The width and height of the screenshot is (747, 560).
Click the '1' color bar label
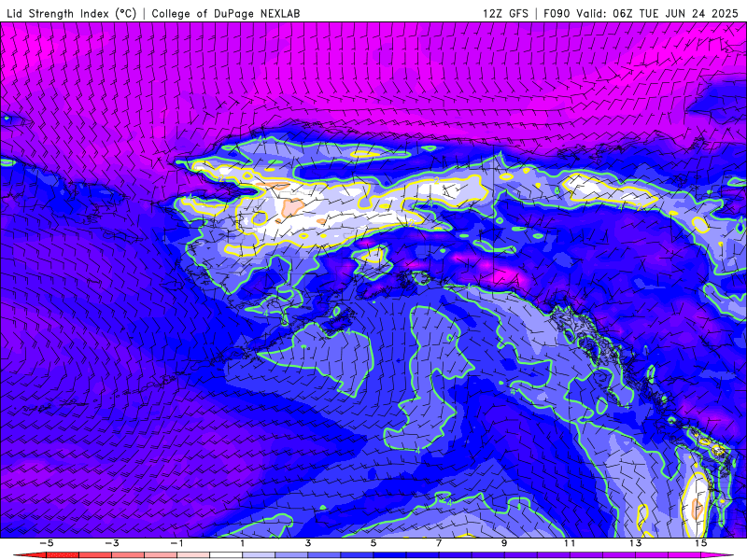coord(243,543)
